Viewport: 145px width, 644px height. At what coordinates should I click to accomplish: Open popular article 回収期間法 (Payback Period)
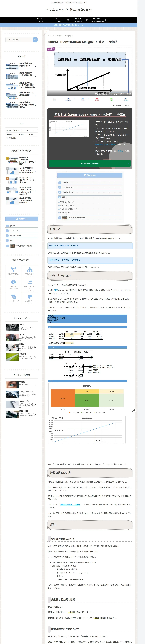click(x=22, y=161)
